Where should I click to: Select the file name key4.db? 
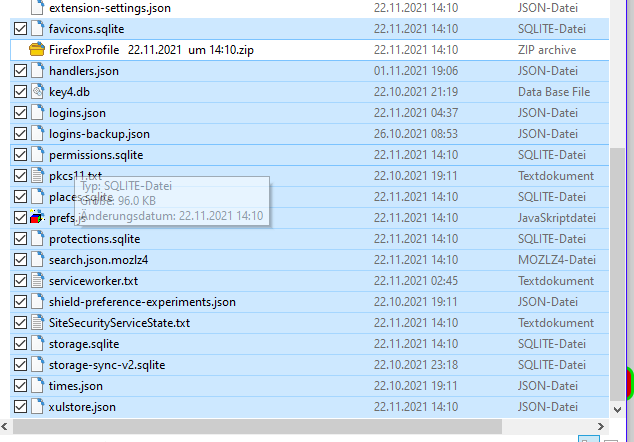pos(69,92)
